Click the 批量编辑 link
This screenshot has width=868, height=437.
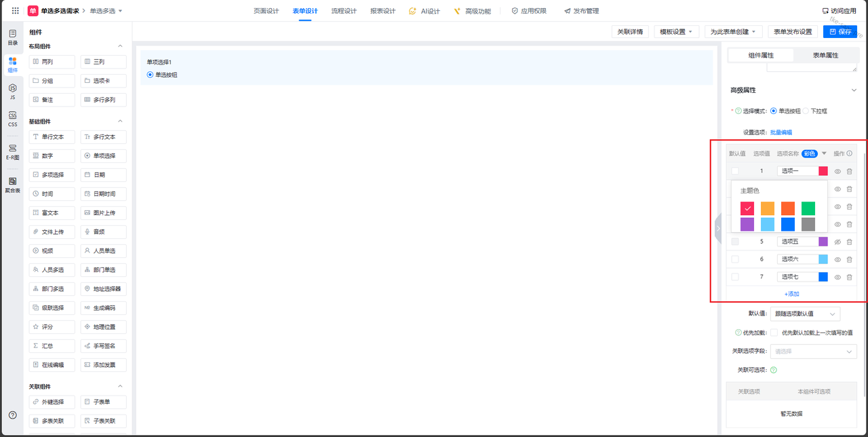click(x=781, y=132)
